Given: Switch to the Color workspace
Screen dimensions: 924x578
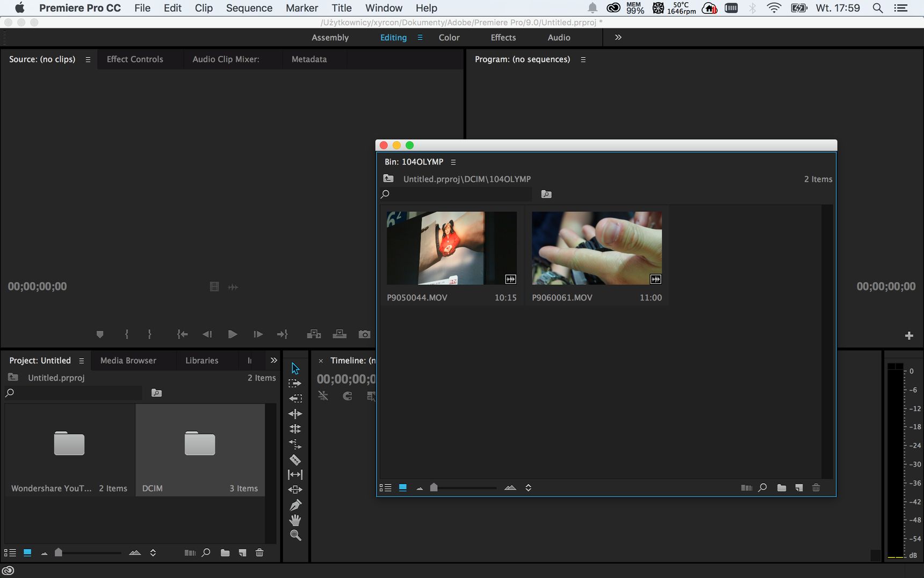Looking at the screenshot, I should pyautogui.click(x=449, y=37).
